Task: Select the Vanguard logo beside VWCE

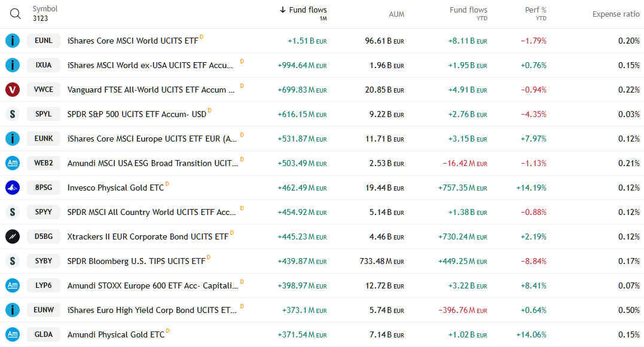Action: point(12,90)
